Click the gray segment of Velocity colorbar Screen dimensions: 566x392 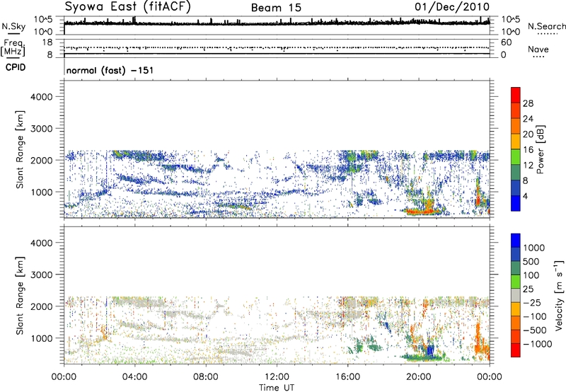point(516,295)
